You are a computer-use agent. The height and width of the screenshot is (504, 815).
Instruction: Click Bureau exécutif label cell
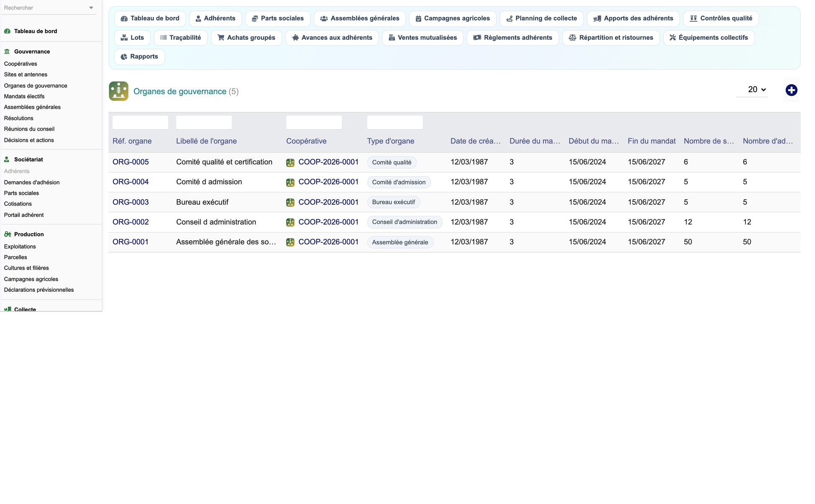coord(202,202)
